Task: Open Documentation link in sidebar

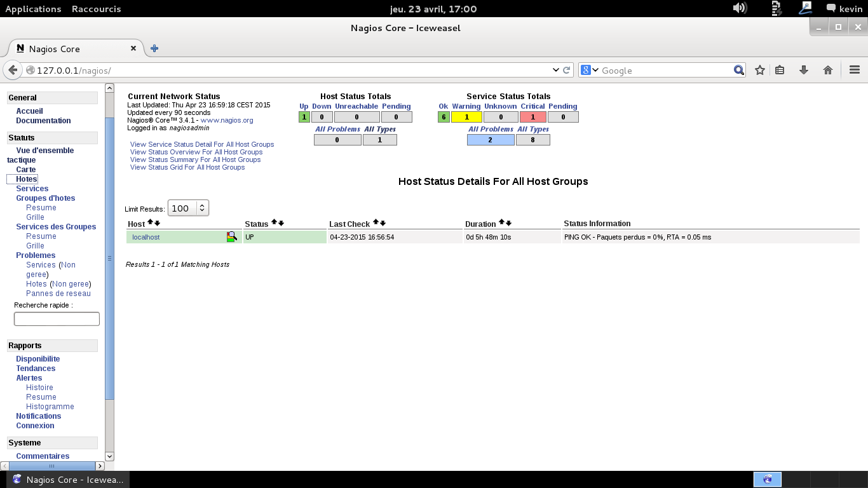Action: 43,121
